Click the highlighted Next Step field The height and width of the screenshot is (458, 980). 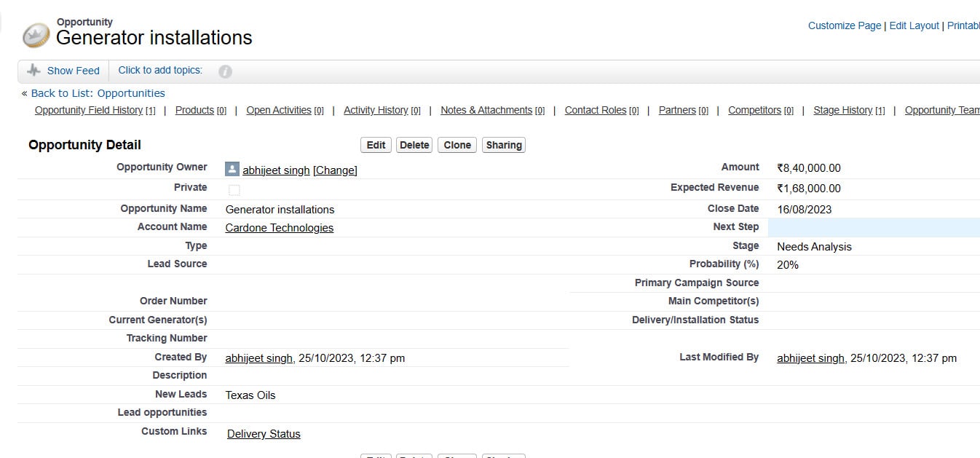pyautogui.click(x=874, y=227)
